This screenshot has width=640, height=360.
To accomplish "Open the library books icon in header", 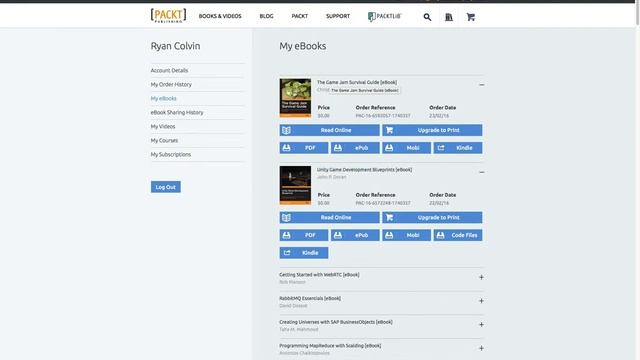I will 449,17.
